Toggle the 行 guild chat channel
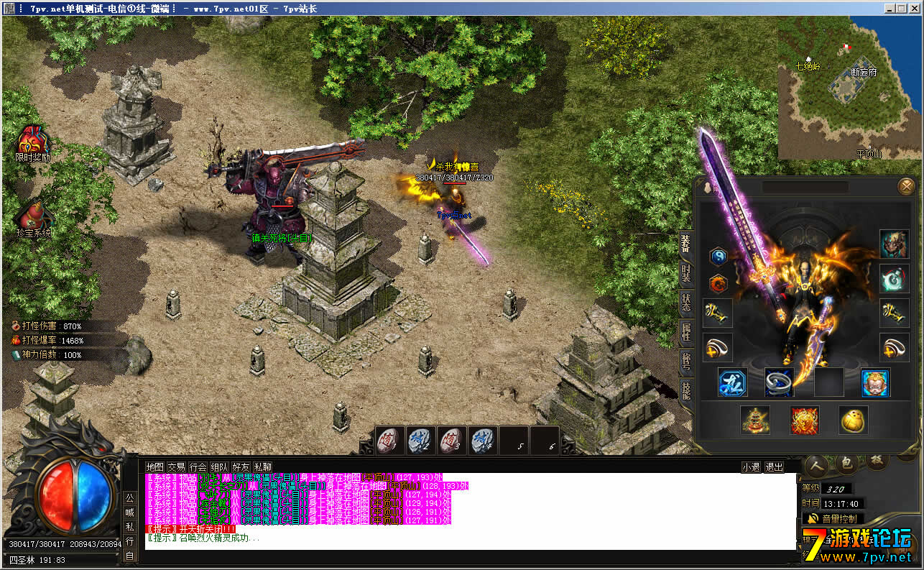Viewport: 924px width, 570px height. tap(130, 541)
